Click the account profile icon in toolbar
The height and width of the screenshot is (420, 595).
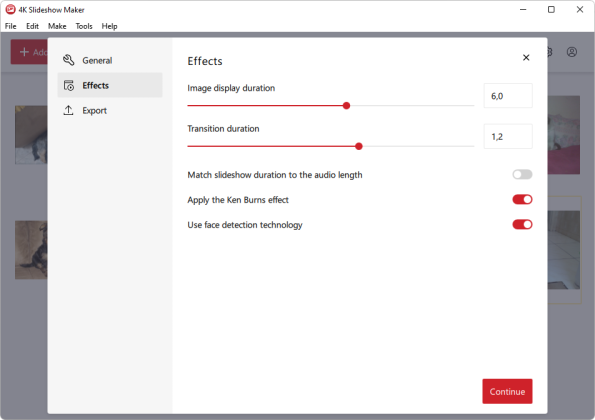pyautogui.click(x=571, y=52)
